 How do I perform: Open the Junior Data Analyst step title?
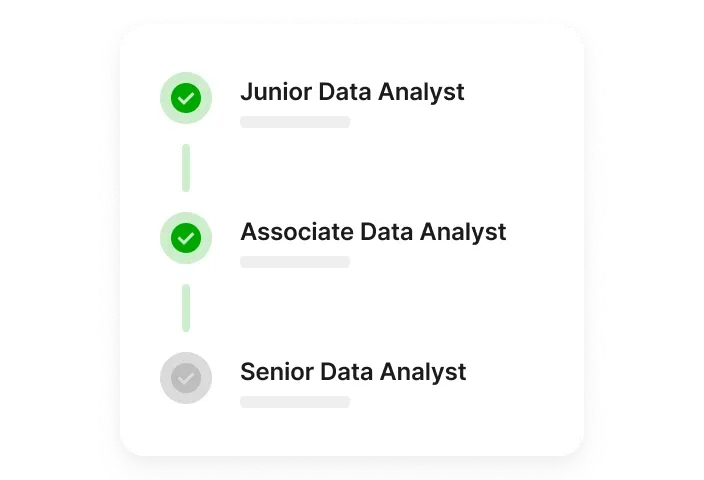tap(352, 92)
